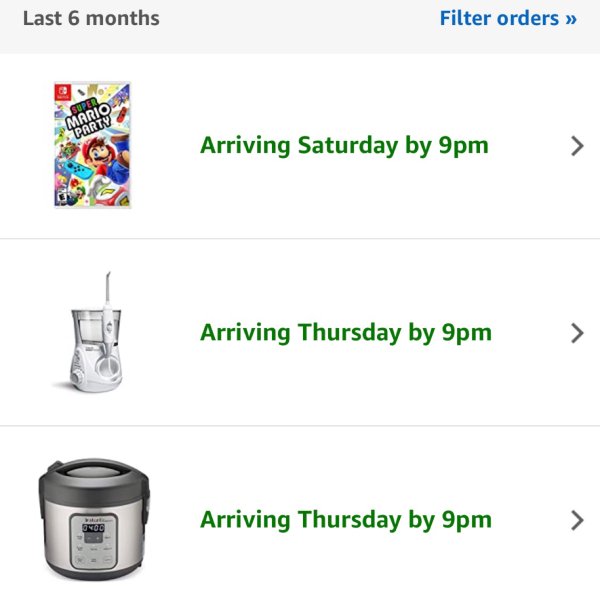
Task: Expand rice cooker order via chevron arrow
Action: 577,520
